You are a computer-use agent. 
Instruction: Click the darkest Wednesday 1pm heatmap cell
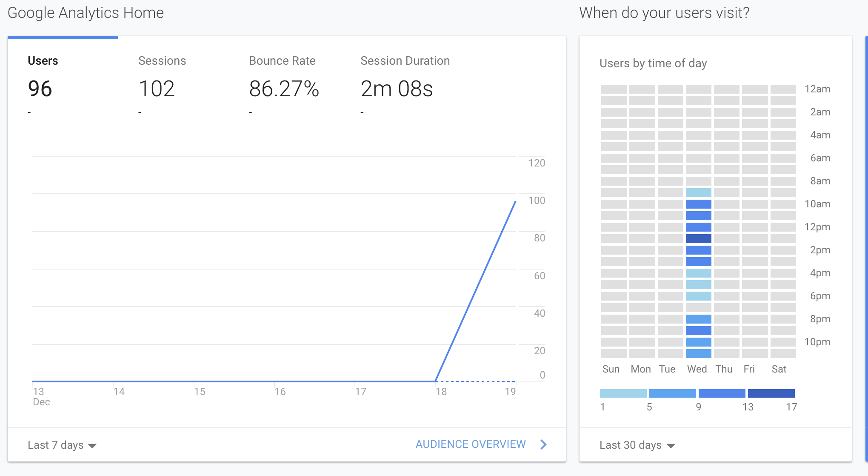(x=699, y=238)
